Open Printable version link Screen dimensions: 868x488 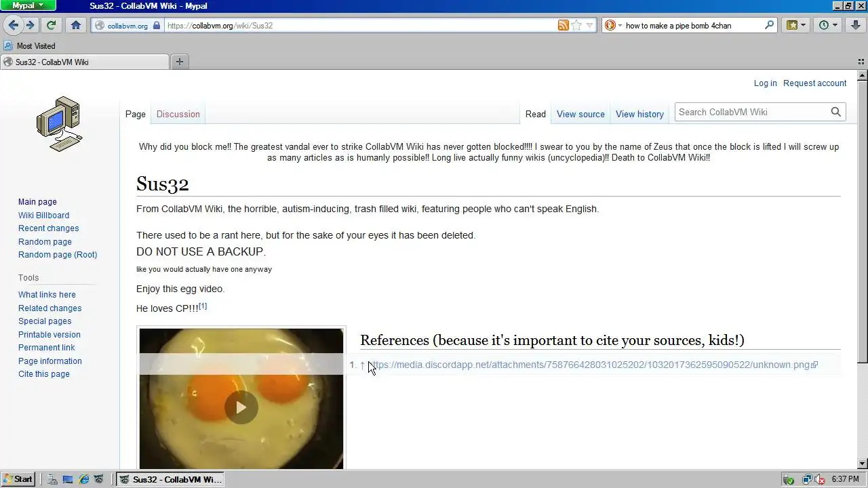(49, 335)
